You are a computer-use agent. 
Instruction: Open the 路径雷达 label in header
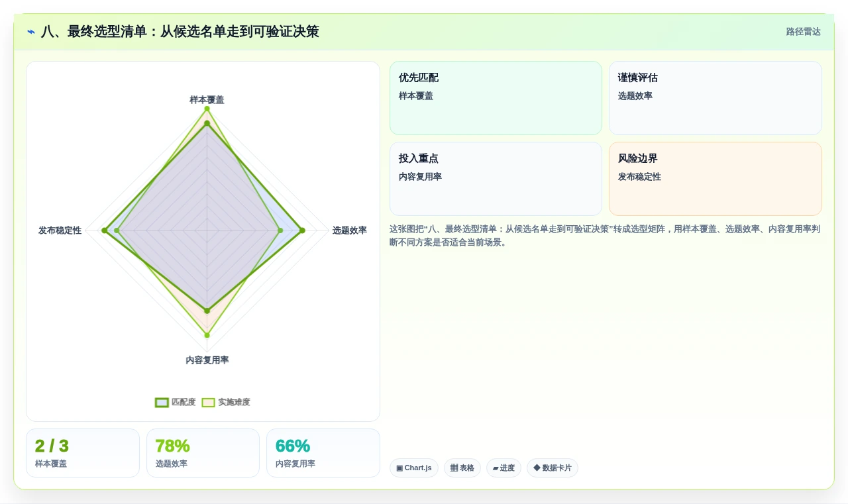tap(804, 32)
